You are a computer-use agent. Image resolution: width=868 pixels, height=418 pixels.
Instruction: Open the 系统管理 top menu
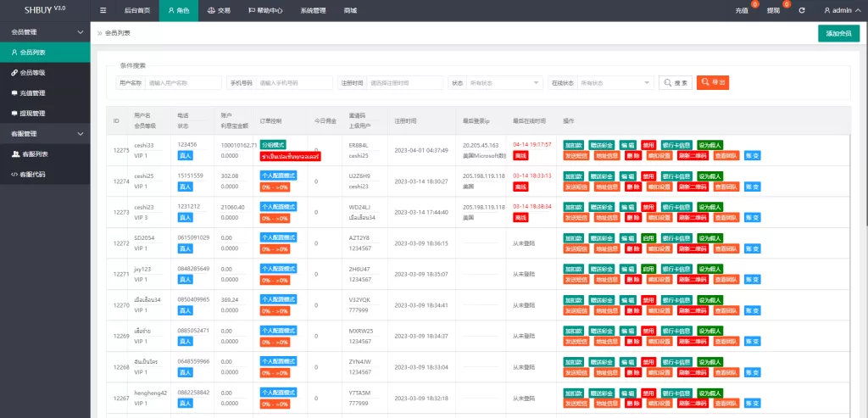coord(313,10)
